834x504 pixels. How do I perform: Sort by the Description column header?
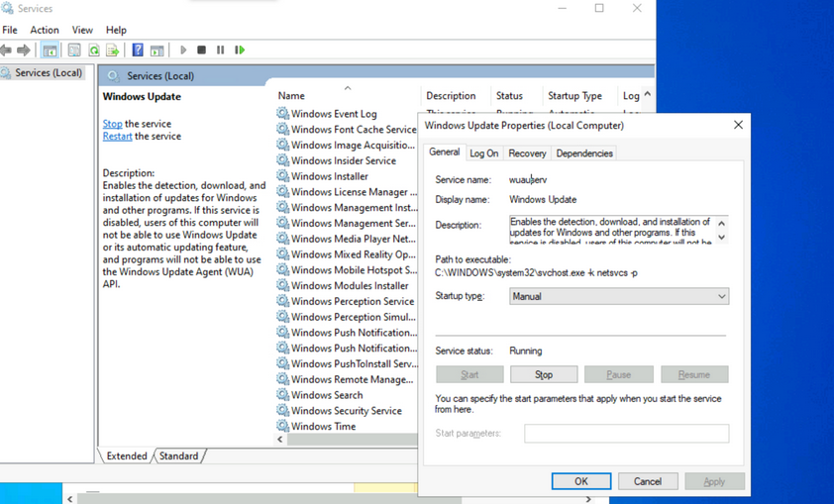[456, 96]
